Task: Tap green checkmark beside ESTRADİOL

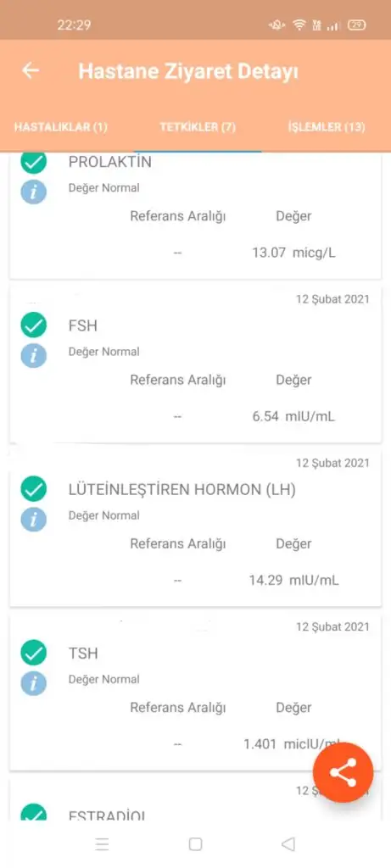Action: coord(34,813)
